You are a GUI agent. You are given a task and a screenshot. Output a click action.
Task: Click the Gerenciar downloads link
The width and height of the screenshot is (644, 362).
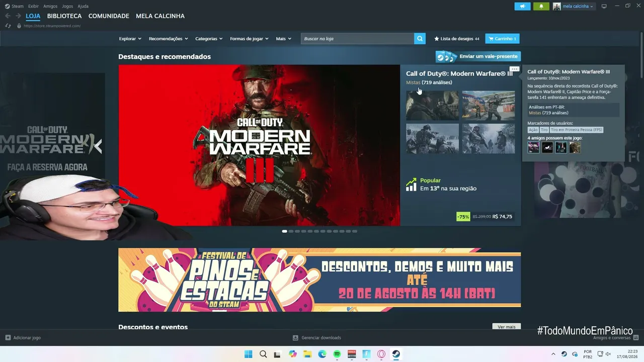coord(321,338)
